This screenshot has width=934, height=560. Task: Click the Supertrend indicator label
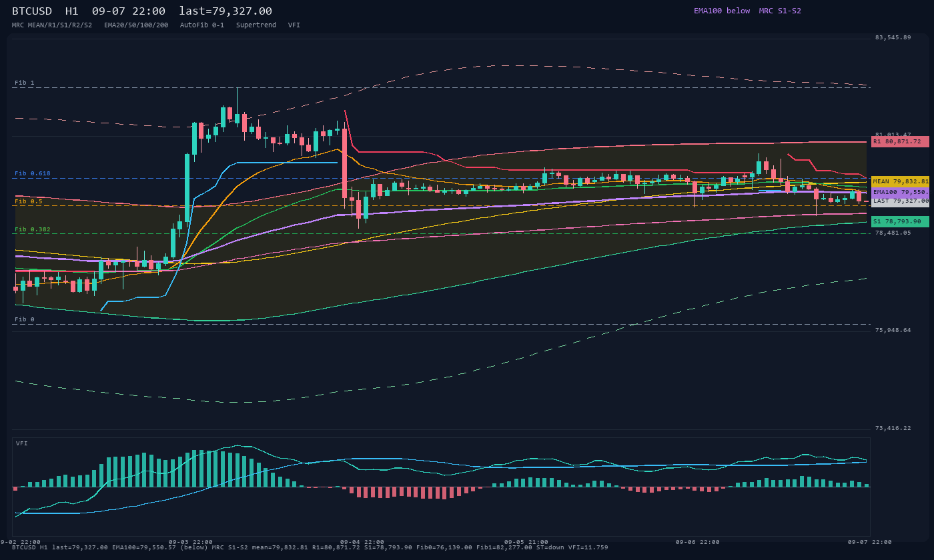(x=256, y=25)
